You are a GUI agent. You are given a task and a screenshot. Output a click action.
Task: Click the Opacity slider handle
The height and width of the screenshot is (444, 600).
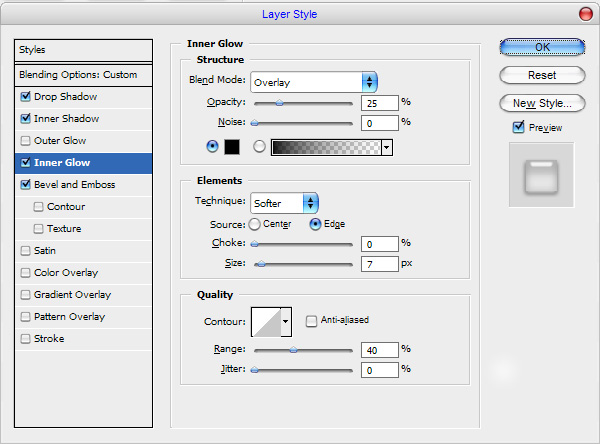click(280, 103)
